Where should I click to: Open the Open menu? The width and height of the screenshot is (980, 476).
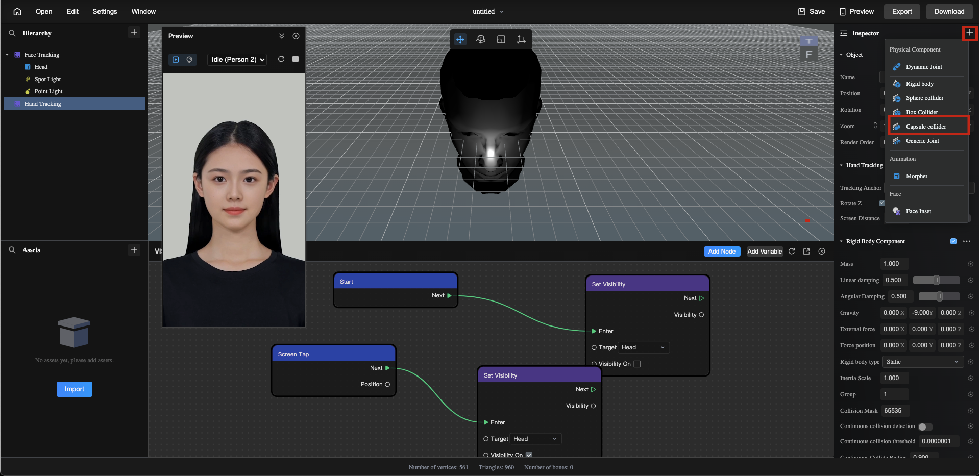(x=44, y=11)
